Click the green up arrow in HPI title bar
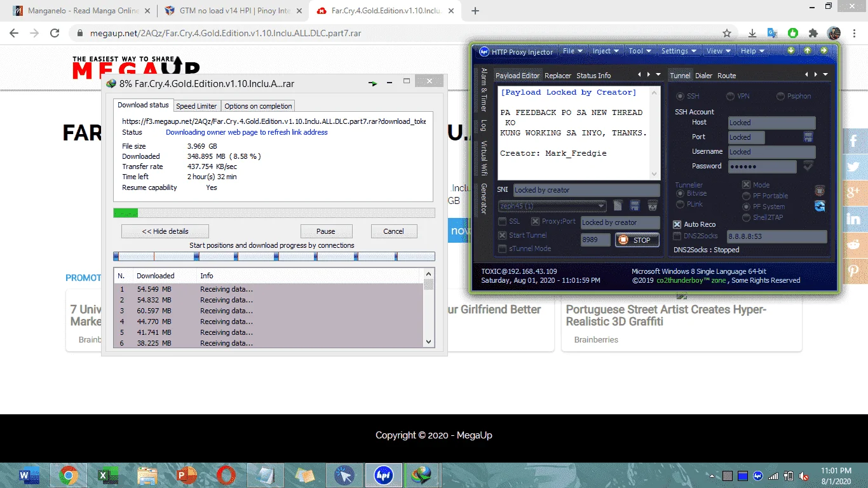This screenshot has height=488, width=868. (807, 51)
